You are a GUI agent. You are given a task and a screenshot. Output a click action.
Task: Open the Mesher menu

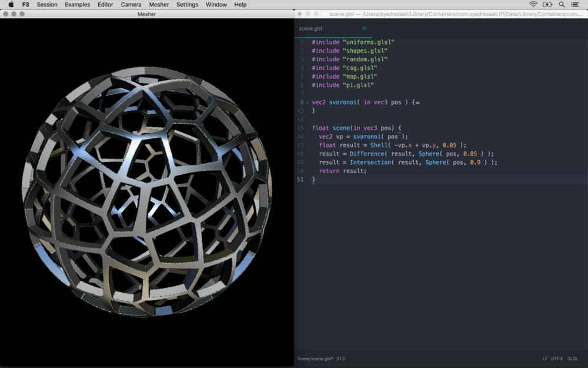tap(159, 5)
